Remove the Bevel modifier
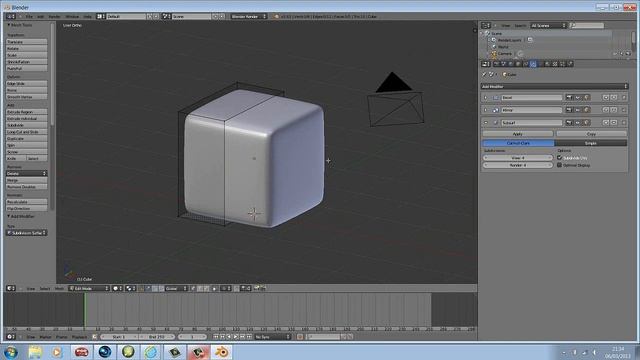Viewport: 640px width, 360px height. click(x=624, y=98)
